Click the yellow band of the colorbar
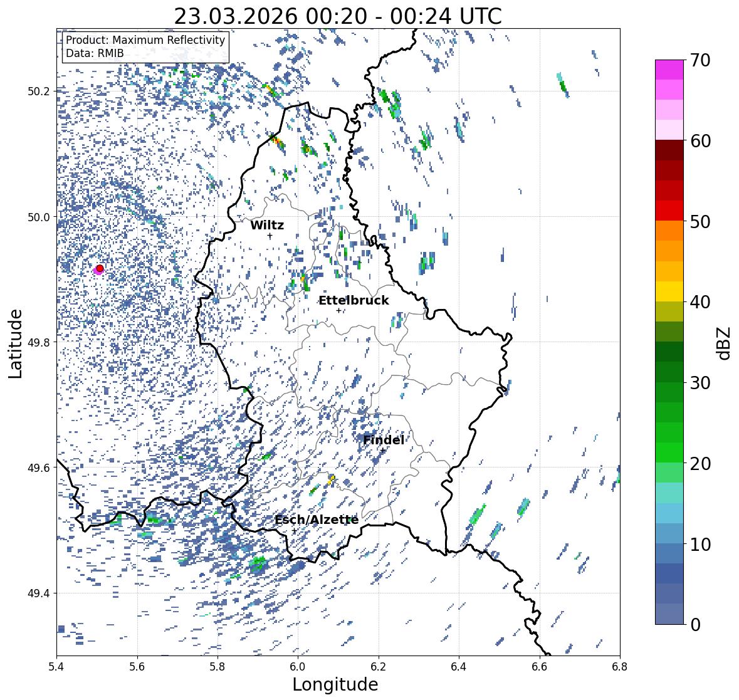739x700 pixels. click(x=669, y=291)
